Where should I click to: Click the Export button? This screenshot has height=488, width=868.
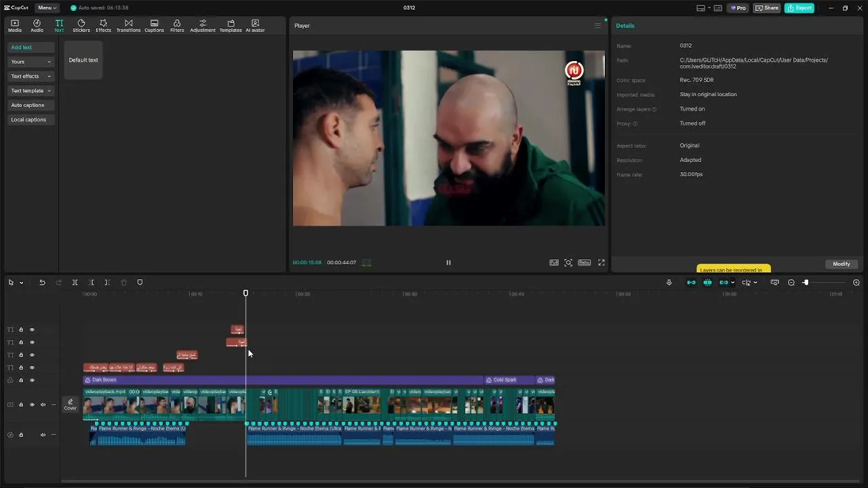(x=799, y=7)
